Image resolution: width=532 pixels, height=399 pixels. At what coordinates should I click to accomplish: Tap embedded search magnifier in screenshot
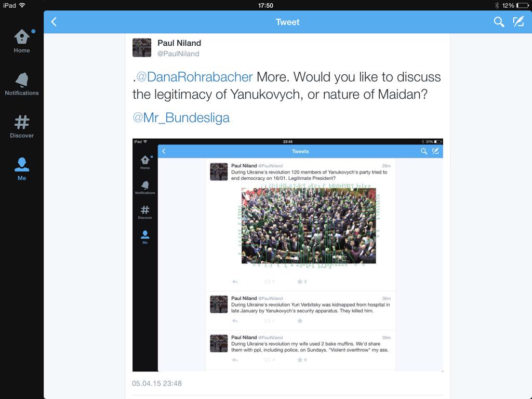point(424,151)
